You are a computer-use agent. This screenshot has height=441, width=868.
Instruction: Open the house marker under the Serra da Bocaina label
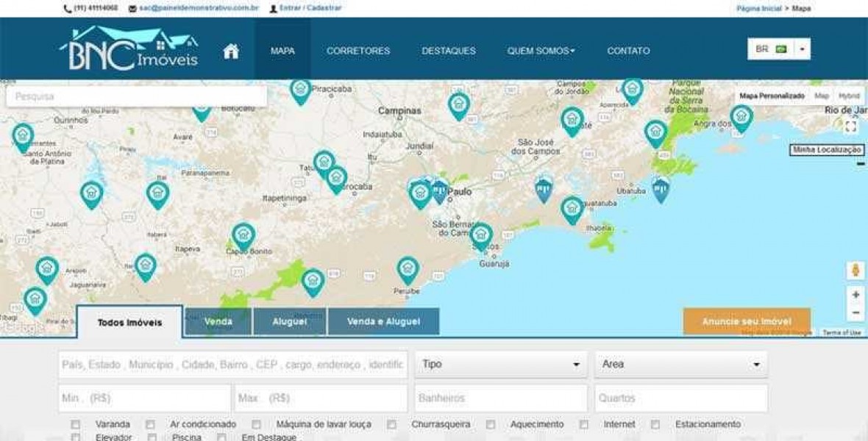656,133
